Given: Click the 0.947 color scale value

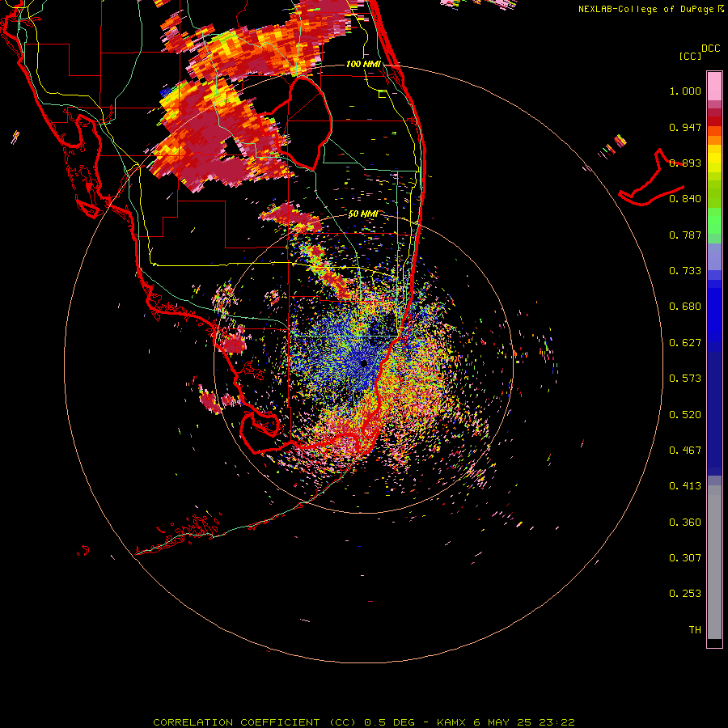Looking at the screenshot, I should pyautogui.click(x=685, y=127).
